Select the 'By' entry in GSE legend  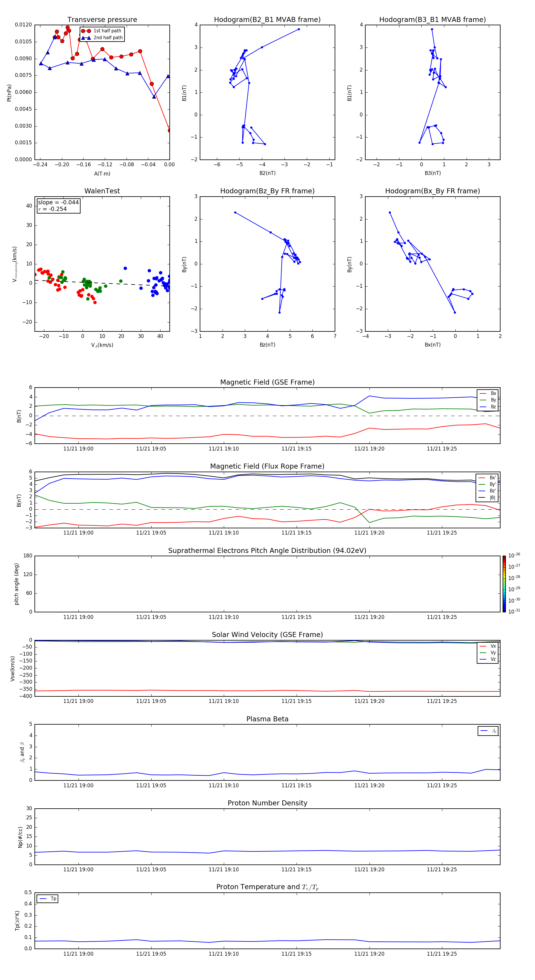[488, 400]
